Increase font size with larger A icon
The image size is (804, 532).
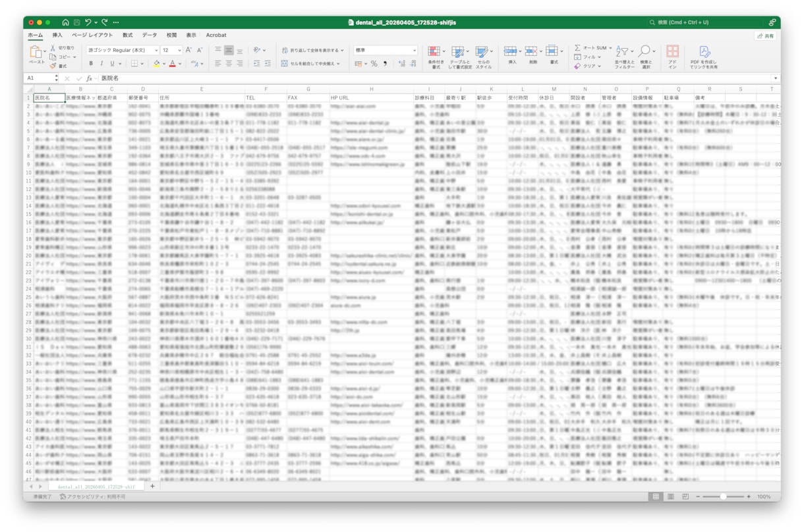click(188, 50)
